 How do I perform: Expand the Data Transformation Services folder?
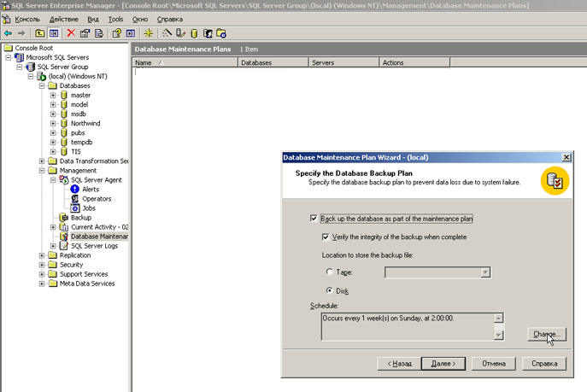point(42,161)
